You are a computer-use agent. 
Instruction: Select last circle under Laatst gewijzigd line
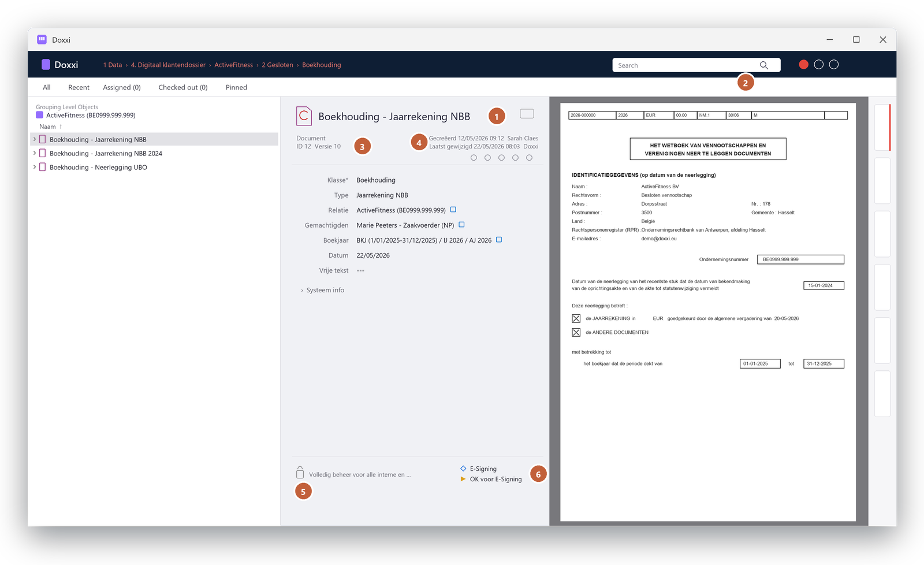[529, 158]
